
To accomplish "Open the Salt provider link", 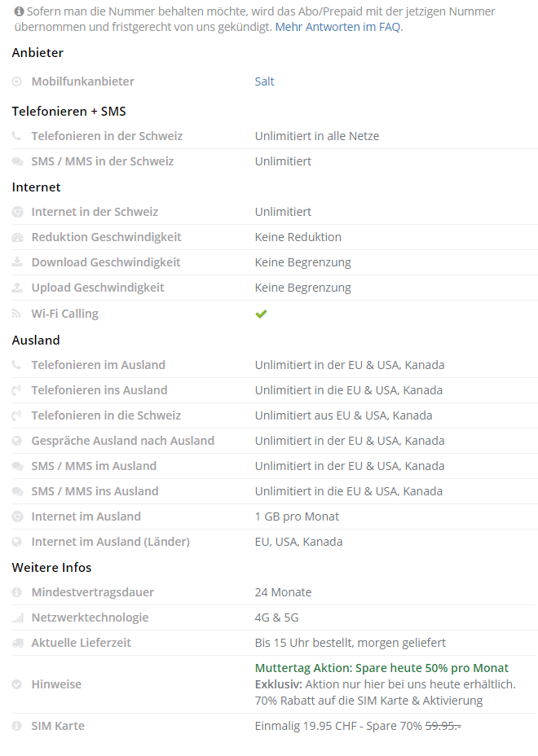I will pyautogui.click(x=264, y=81).
